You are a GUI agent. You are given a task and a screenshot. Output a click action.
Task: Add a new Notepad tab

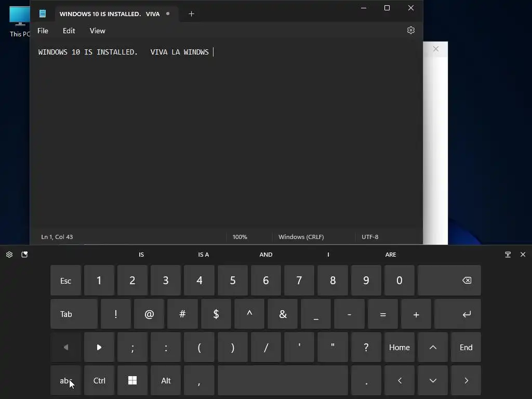click(191, 14)
